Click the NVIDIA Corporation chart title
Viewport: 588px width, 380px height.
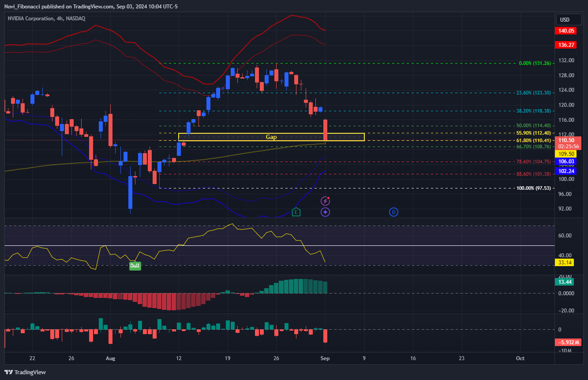(47, 19)
